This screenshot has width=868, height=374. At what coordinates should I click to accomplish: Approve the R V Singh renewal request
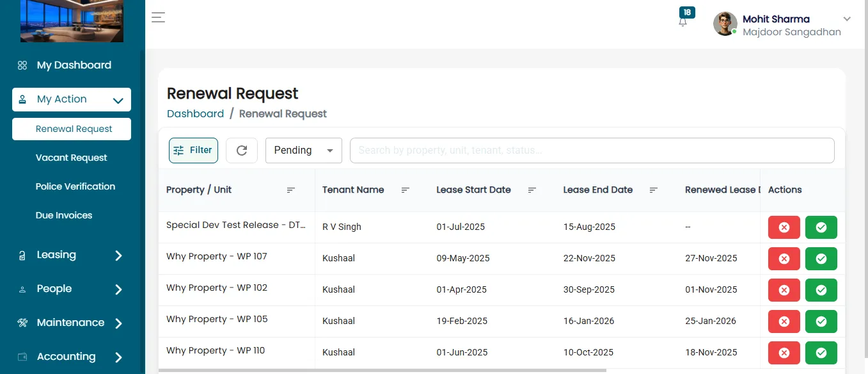pos(821,227)
